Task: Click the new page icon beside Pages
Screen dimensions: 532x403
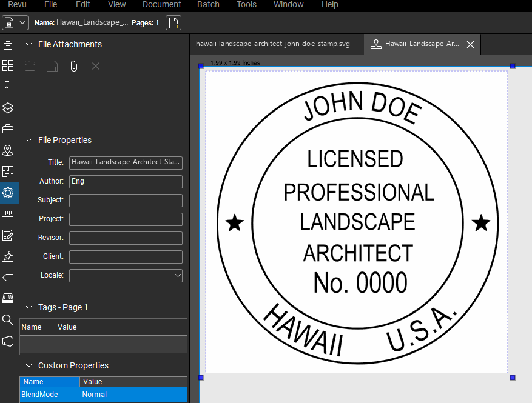Action: coord(173,22)
